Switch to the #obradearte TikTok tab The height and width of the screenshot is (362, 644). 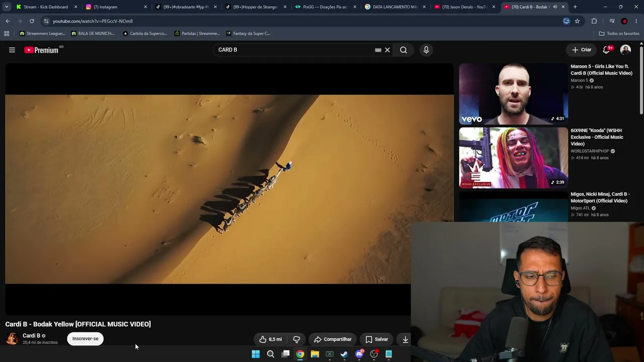[186, 7]
